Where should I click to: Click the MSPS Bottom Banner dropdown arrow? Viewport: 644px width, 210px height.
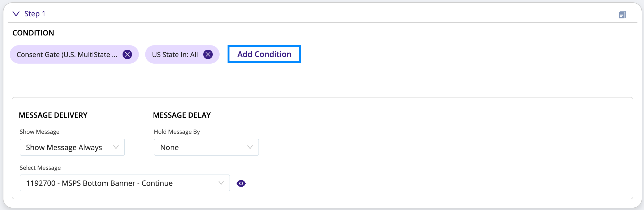point(221,183)
